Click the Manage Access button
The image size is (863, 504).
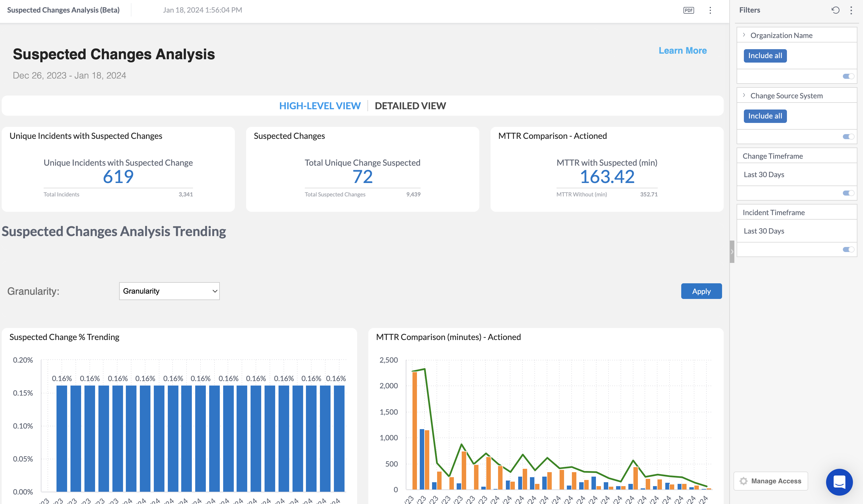click(771, 481)
